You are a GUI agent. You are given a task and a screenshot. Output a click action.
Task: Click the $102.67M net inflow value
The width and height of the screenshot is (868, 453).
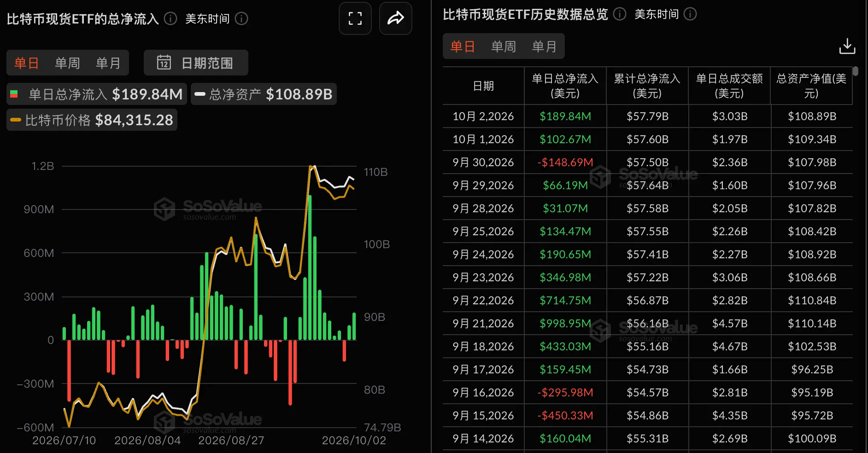565,139
